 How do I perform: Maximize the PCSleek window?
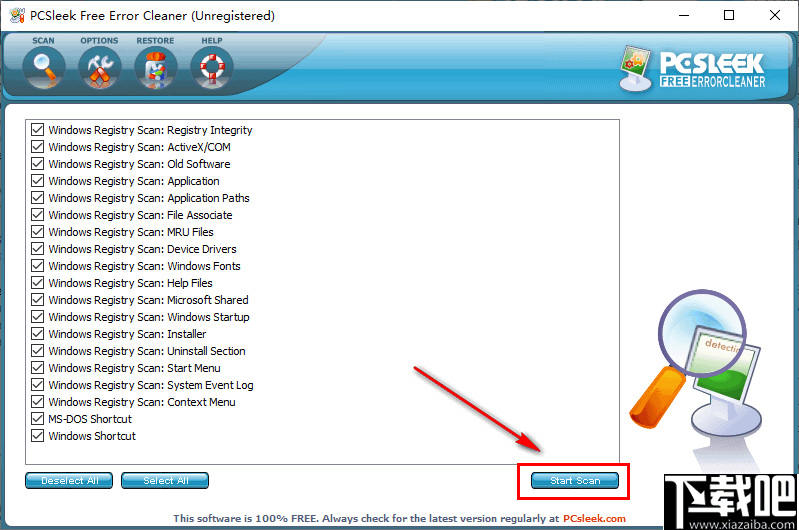pos(729,15)
